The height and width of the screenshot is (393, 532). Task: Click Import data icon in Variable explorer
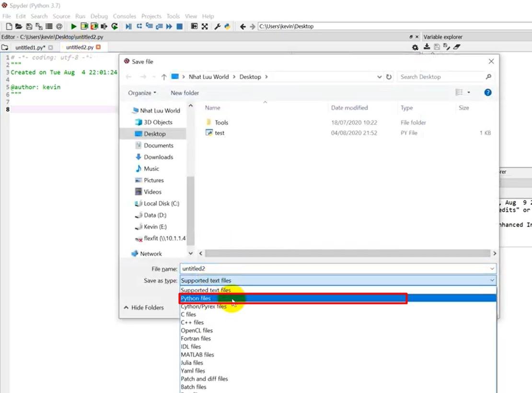coord(427,47)
